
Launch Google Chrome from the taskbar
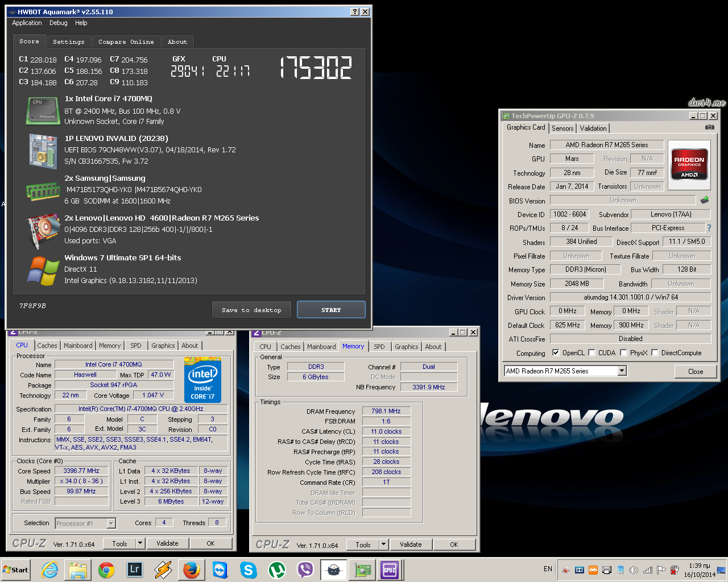(x=106, y=569)
